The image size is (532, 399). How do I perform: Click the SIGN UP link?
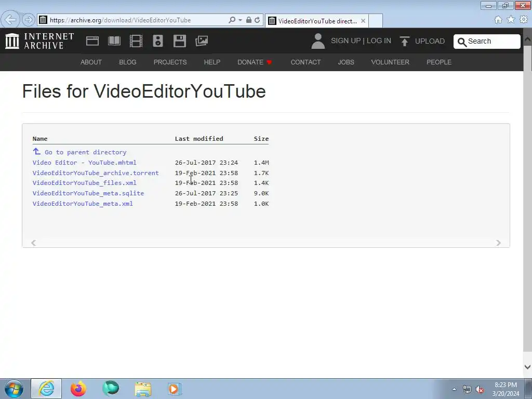[345, 41]
